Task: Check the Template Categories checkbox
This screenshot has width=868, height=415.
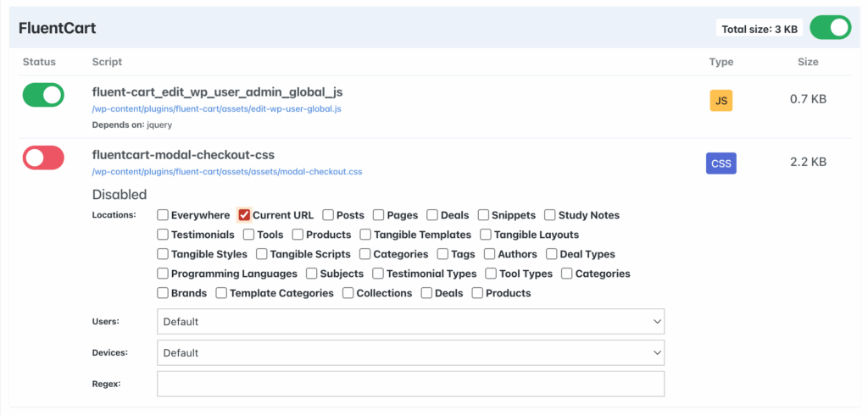Action: 221,293
